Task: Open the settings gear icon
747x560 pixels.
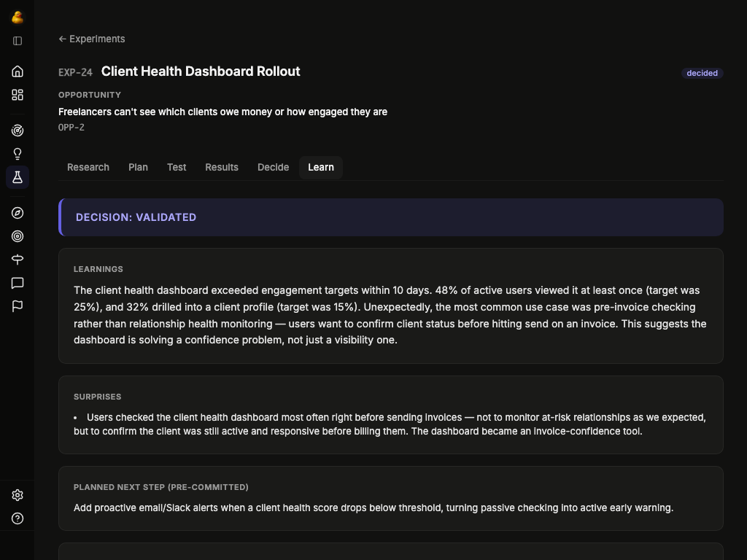Action: pos(18,495)
